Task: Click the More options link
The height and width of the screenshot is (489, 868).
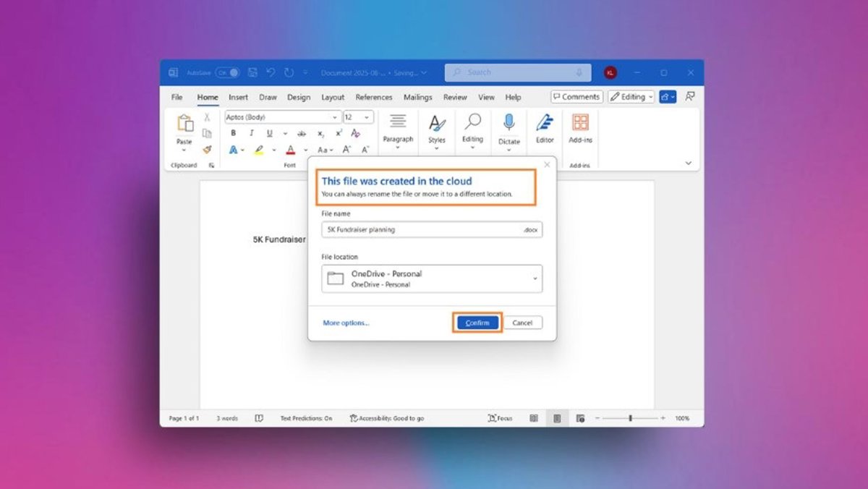Action: click(x=346, y=323)
